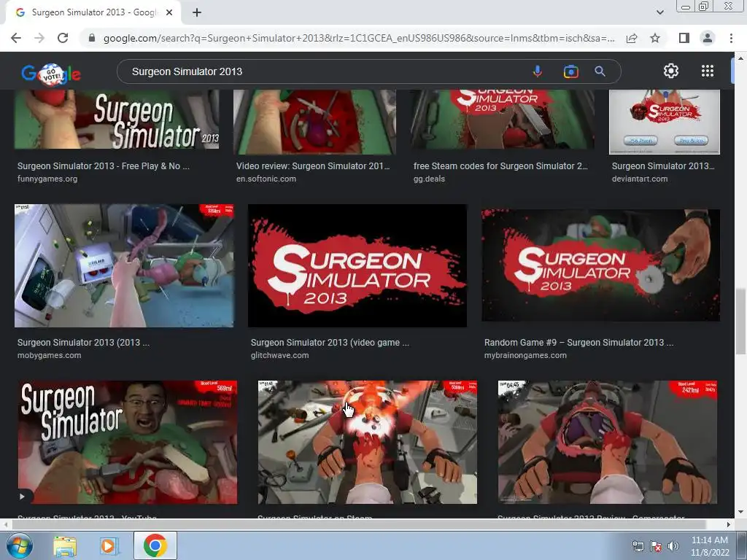Open File Explorer from taskbar
747x560 pixels.
(65, 546)
